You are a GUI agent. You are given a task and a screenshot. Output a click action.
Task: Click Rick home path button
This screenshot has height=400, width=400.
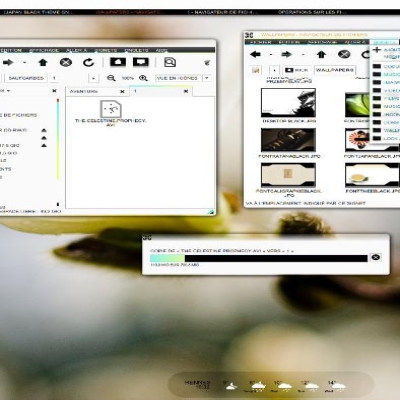296,70
